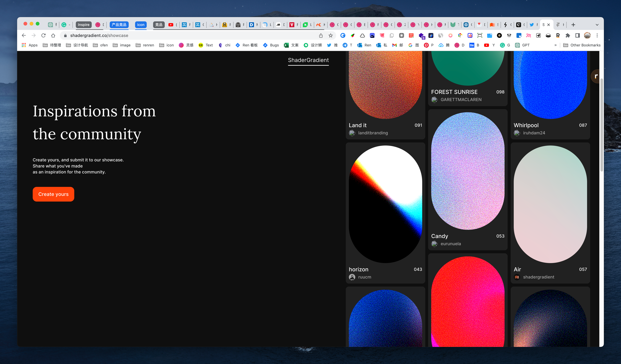Open the 设计导航 bookmark folder

coord(77,45)
